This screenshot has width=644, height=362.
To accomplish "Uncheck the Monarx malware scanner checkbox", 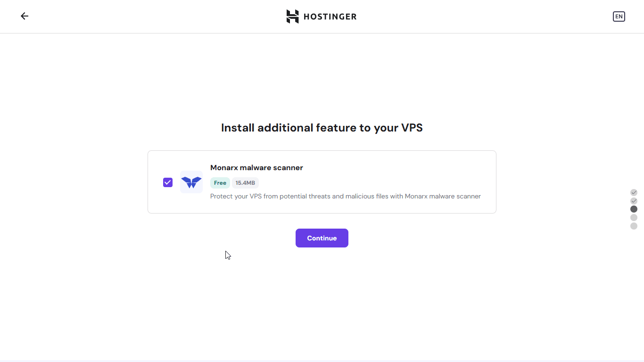I will (168, 182).
